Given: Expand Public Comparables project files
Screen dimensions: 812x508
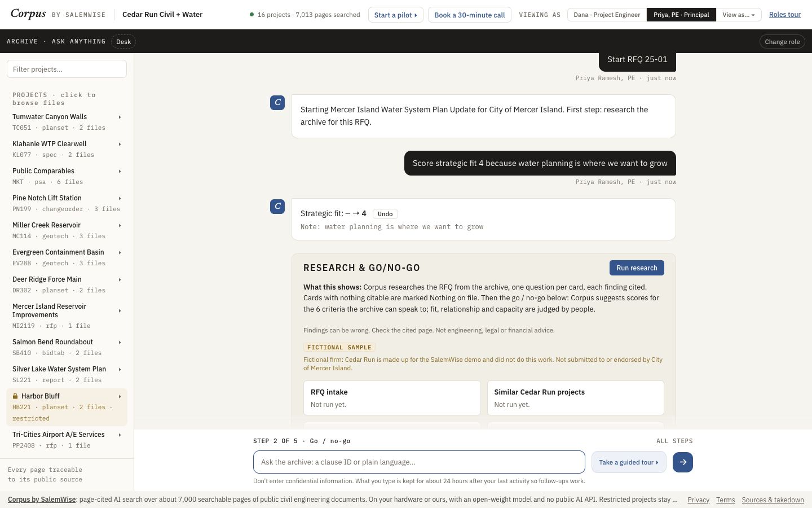Looking at the screenshot, I should pyautogui.click(x=67, y=176).
